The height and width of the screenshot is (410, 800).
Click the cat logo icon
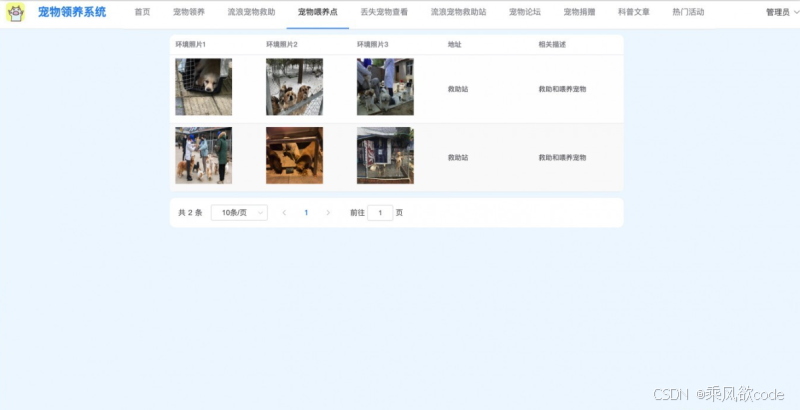pyautogui.click(x=15, y=12)
